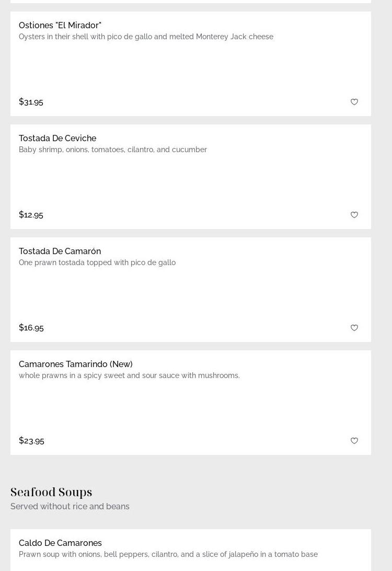Open Tostada De Camarón menu item title
Image resolution: width=392 pixels, height=571 pixels.
(60, 251)
